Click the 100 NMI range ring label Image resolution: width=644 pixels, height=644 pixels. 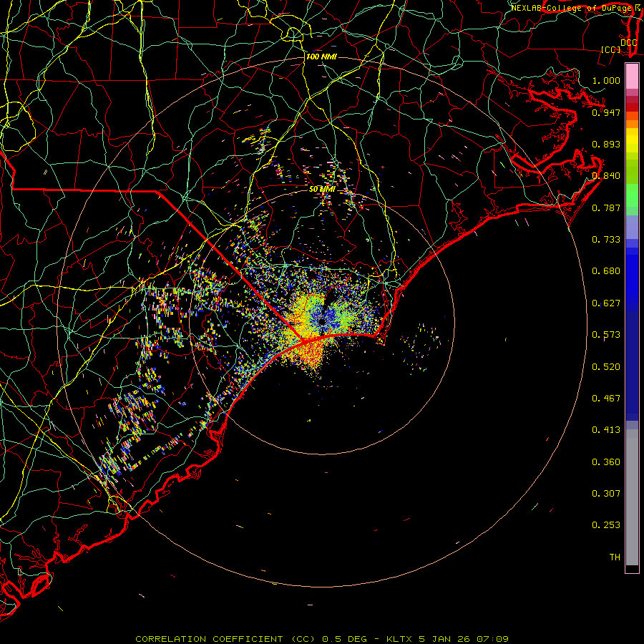tap(321, 57)
